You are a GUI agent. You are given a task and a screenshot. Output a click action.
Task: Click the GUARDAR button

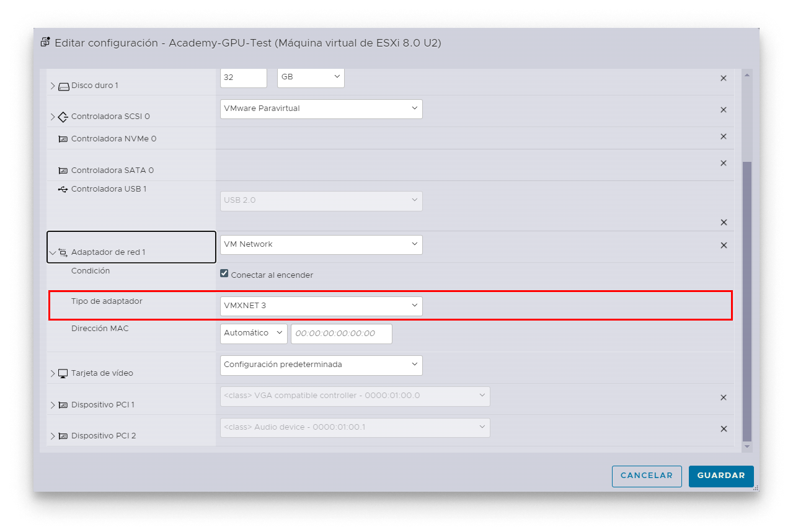click(720, 476)
